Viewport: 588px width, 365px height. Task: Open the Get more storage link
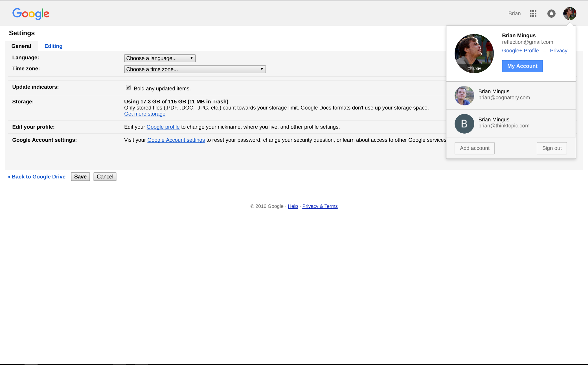coord(145,114)
